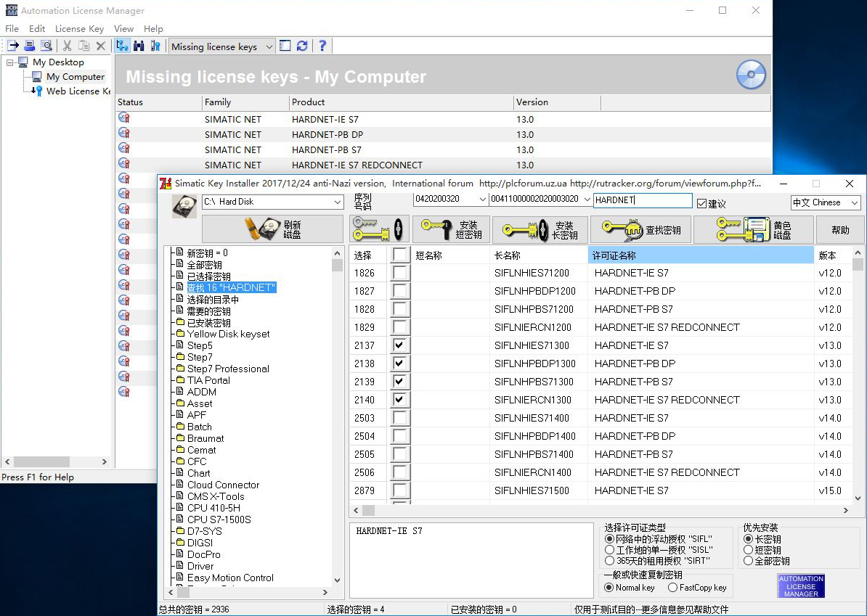Click the 许可证名称 column header
The image size is (867, 616).
[701, 255]
